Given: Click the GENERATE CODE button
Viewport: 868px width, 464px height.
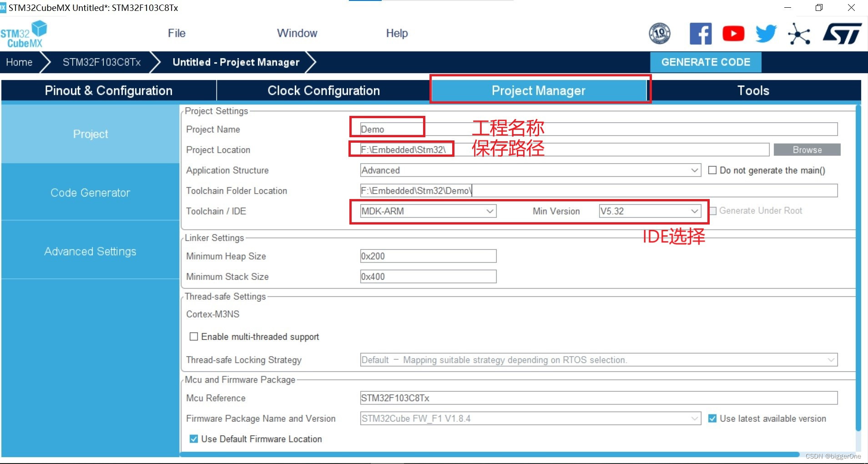Looking at the screenshot, I should click(x=706, y=62).
